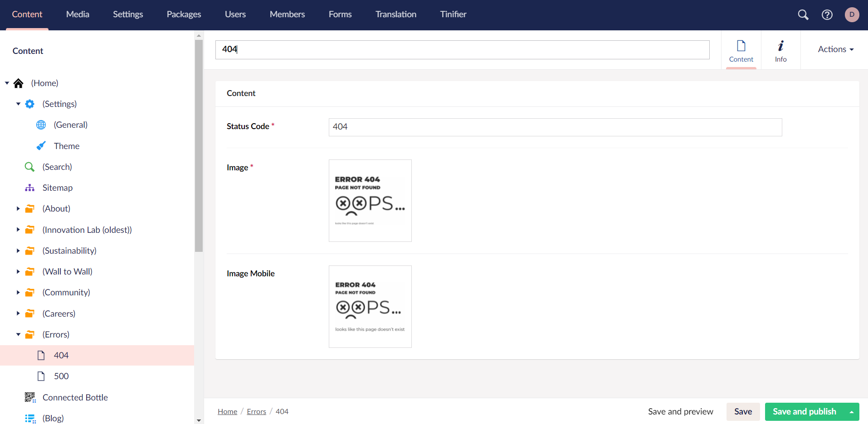Select the Theme paintbrush icon
This screenshot has height=424, width=868.
click(x=41, y=145)
